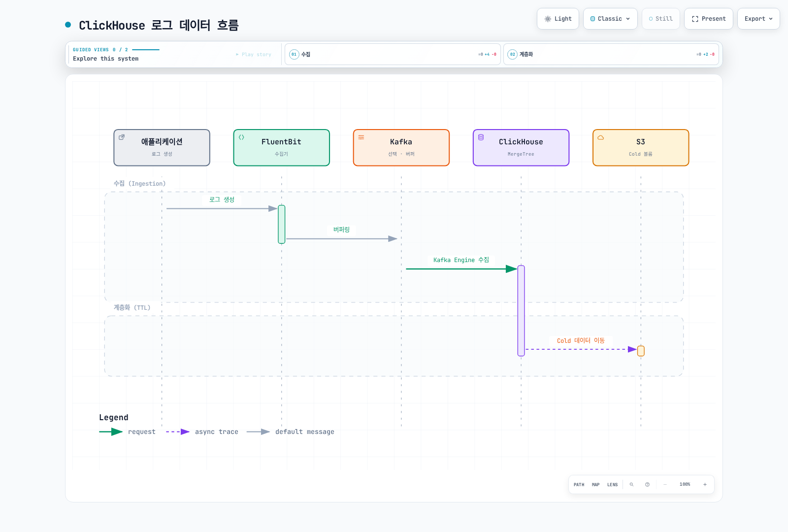The width and height of the screenshot is (788, 532).
Task: Switch to PATH mode
Action: pos(579,485)
